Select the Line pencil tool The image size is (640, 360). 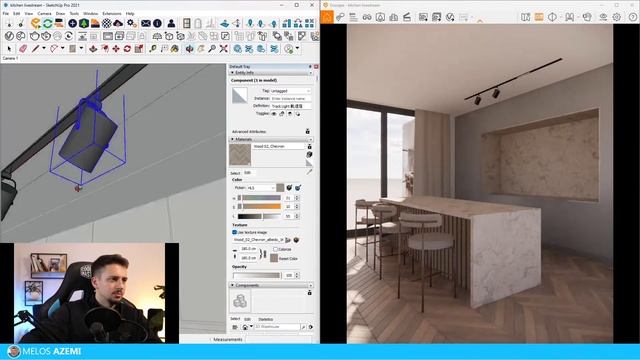tap(36, 49)
